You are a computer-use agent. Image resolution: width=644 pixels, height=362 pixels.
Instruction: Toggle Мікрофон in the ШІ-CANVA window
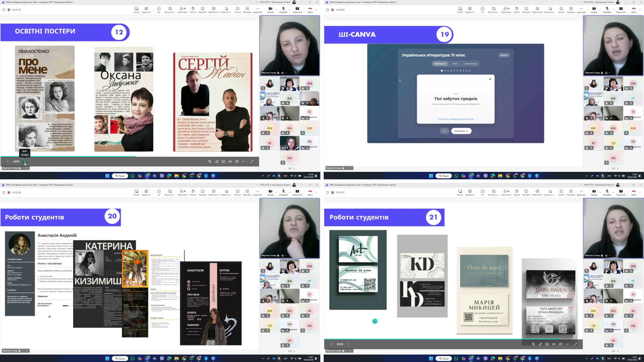pyautogui.click(x=607, y=9)
